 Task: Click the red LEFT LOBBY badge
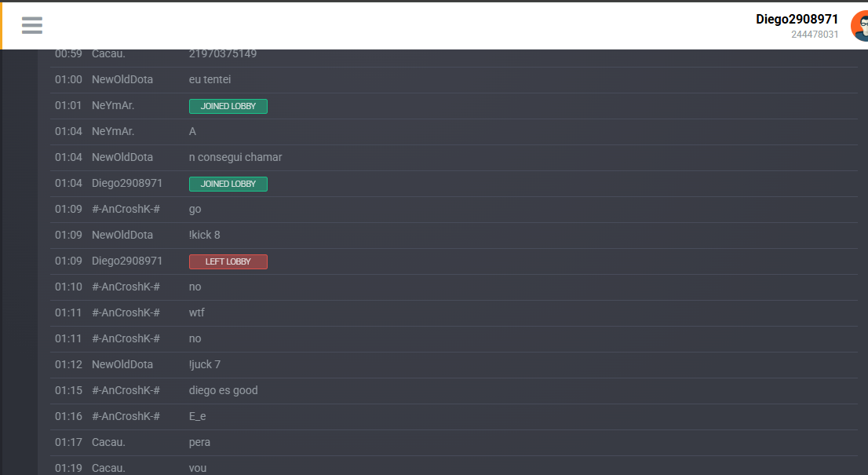[228, 262]
